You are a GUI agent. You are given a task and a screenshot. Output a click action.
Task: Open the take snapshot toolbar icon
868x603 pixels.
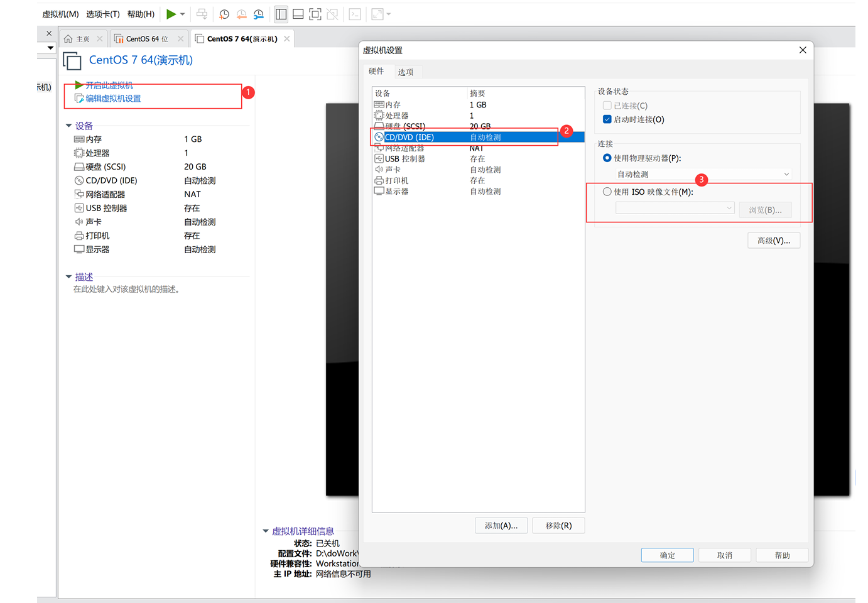click(224, 14)
